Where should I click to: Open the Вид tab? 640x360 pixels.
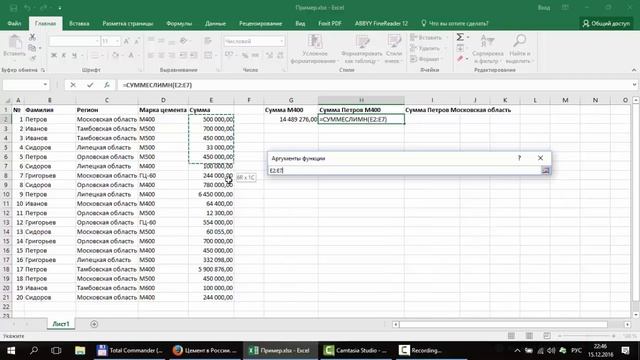[300, 24]
